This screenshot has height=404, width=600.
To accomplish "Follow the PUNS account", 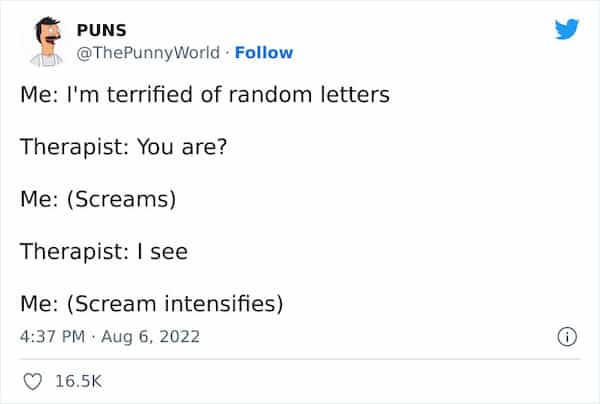I will [263, 52].
